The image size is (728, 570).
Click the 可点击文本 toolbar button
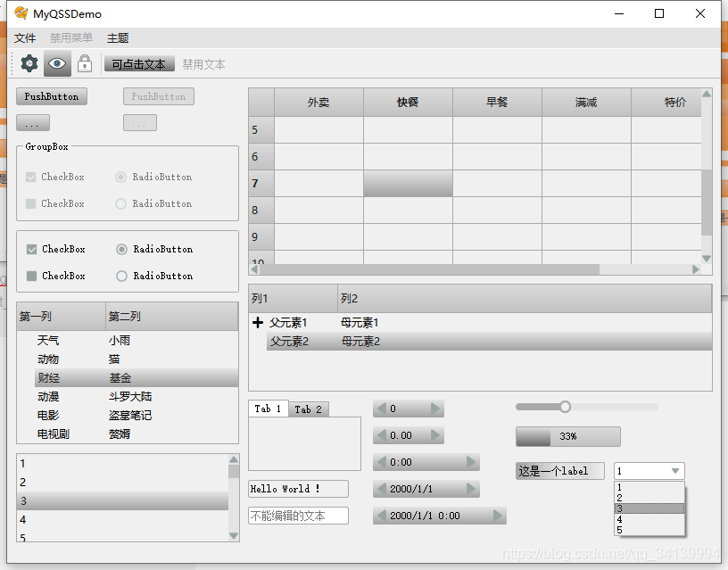[x=139, y=63]
